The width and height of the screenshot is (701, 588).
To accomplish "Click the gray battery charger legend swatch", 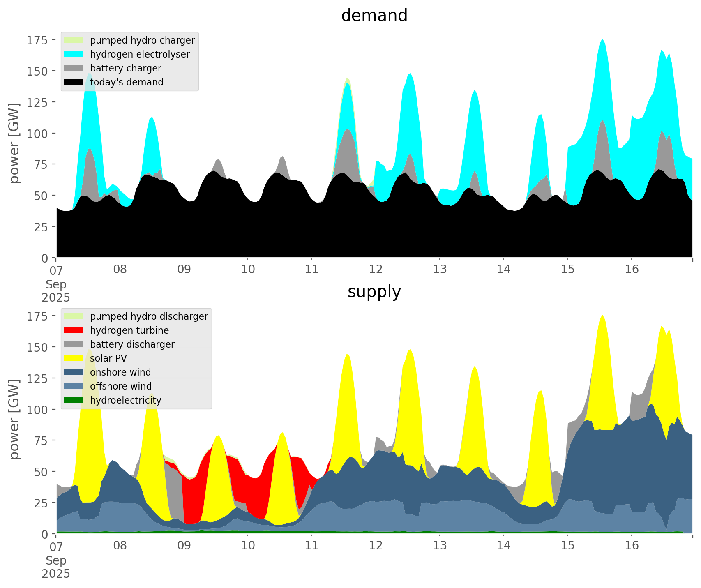I will tap(74, 68).
